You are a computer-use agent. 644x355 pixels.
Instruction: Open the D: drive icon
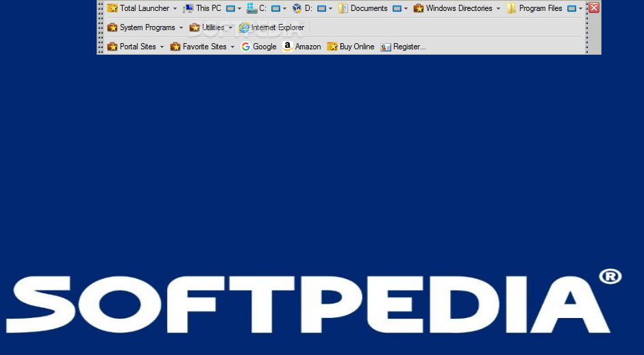click(x=297, y=8)
